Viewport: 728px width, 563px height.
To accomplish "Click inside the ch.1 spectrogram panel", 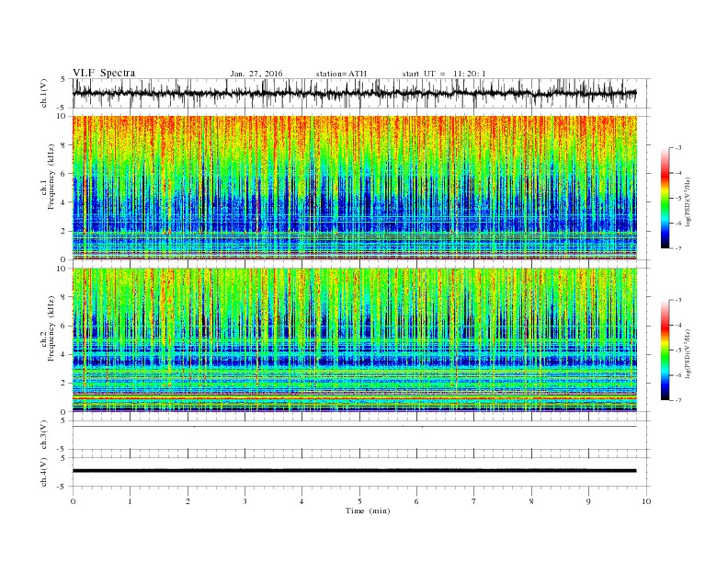I will 355,188.
